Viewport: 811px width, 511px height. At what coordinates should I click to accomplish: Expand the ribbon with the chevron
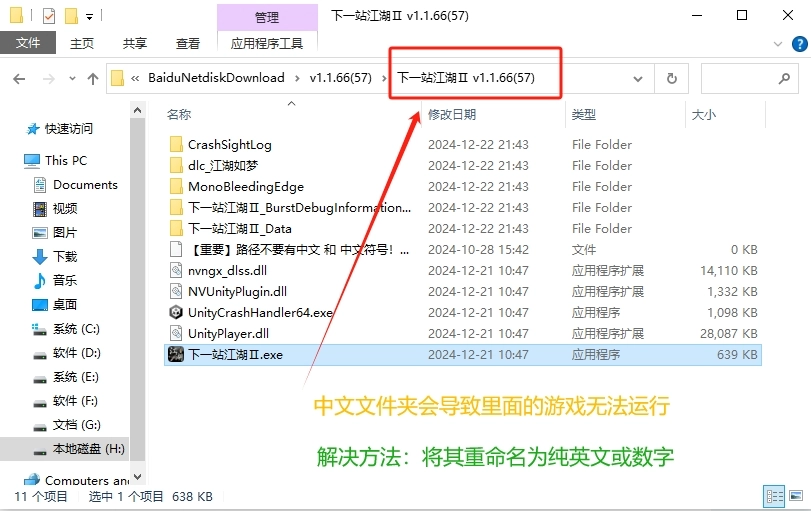[779, 43]
